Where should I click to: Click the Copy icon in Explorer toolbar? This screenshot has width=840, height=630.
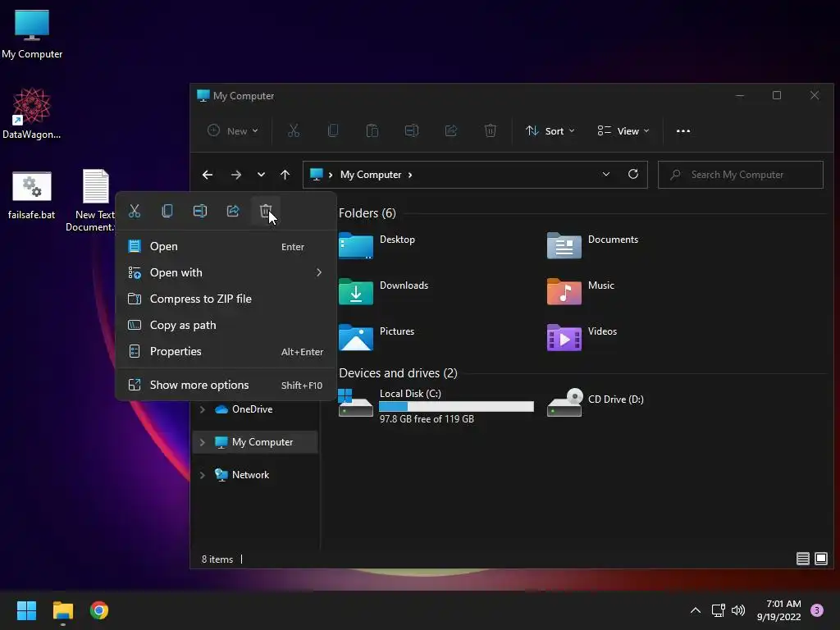pos(333,131)
